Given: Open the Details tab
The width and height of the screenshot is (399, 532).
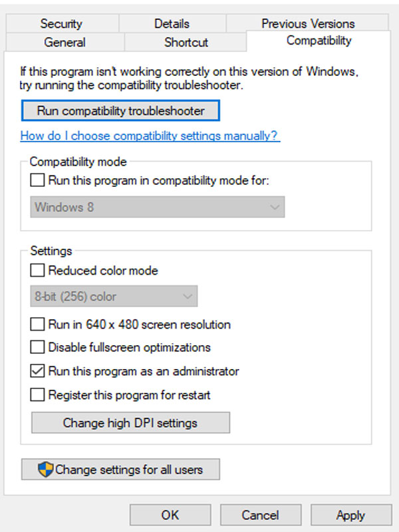Looking at the screenshot, I should coord(172,23).
